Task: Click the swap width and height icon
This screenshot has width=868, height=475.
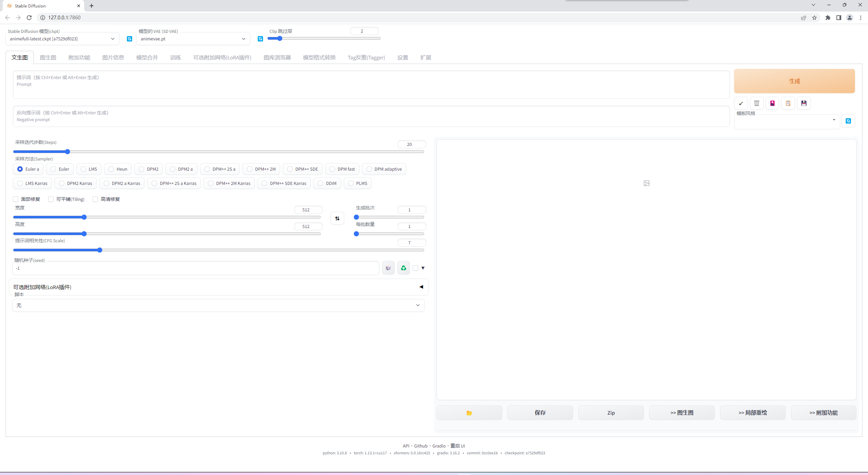Action: [337, 218]
